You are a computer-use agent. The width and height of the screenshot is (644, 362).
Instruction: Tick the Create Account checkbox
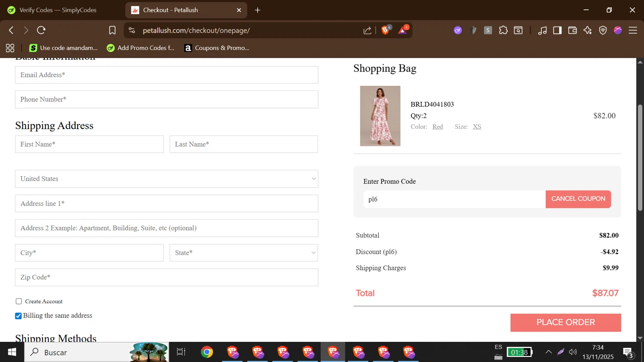19,302
